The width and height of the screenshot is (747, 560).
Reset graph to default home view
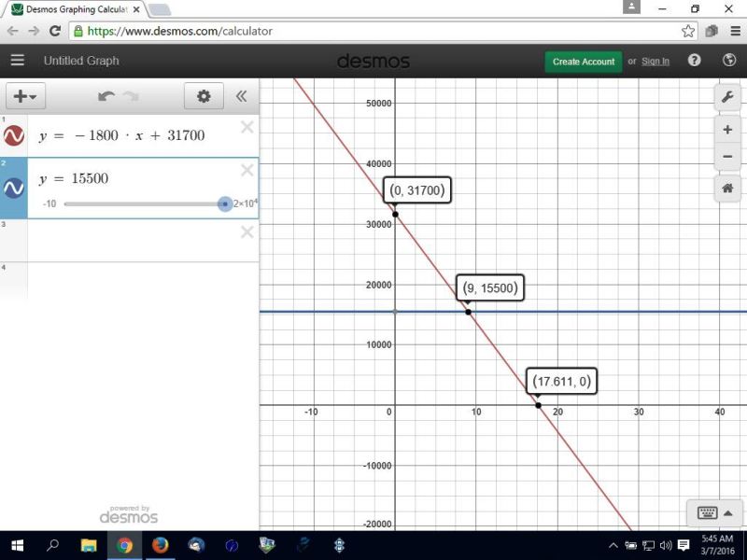point(727,189)
